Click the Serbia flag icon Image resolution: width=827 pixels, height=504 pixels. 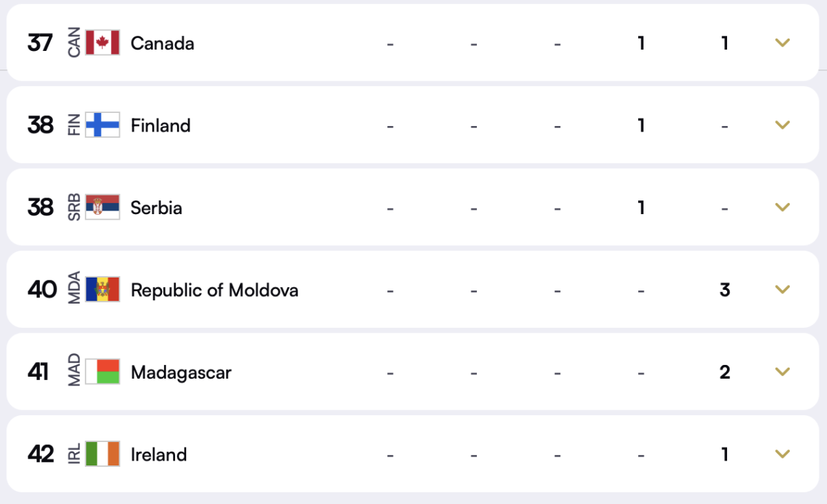[103, 207]
